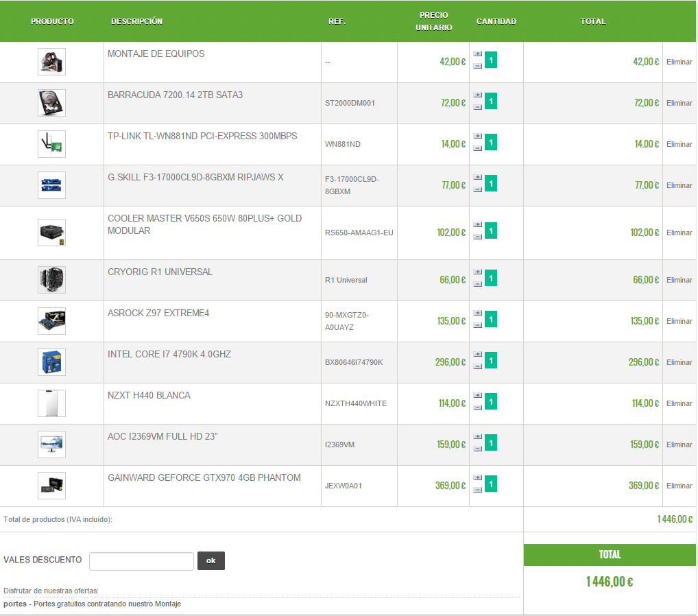Screen dimensions: 698x616
Task: Click the TP-LINK wireless card thumbnail
Action: (x=51, y=144)
